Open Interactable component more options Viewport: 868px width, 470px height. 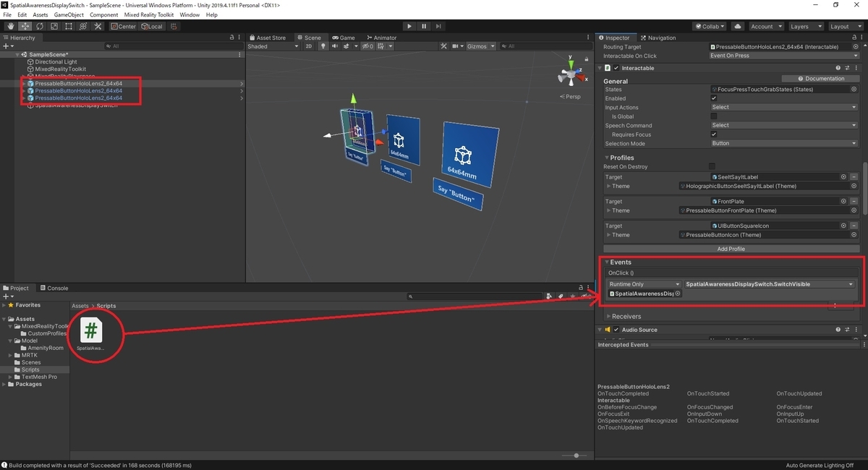coord(856,68)
